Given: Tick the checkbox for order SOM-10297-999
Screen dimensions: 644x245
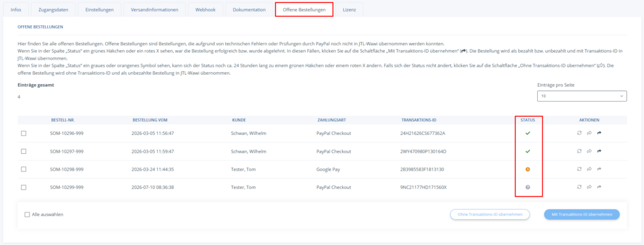Looking at the screenshot, I should (24, 151).
